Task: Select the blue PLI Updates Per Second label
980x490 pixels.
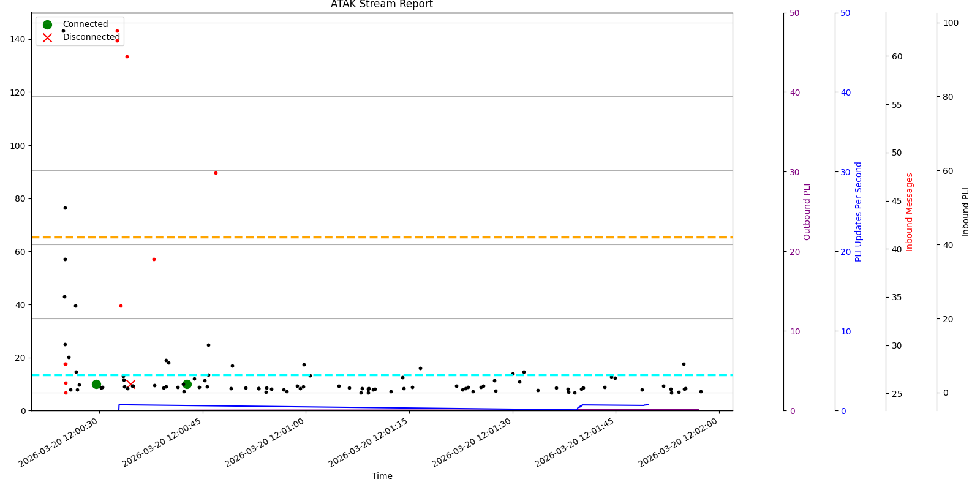Action: [x=858, y=212]
